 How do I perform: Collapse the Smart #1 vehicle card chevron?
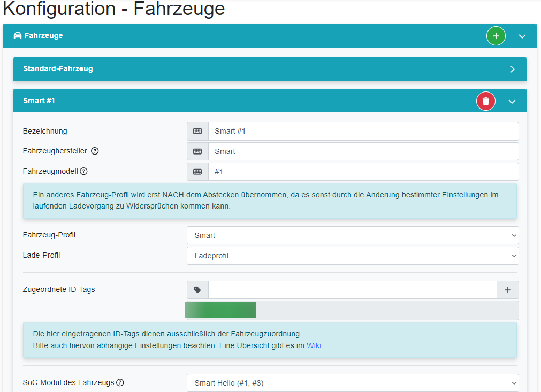pyautogui.click(x=512, y=102)
